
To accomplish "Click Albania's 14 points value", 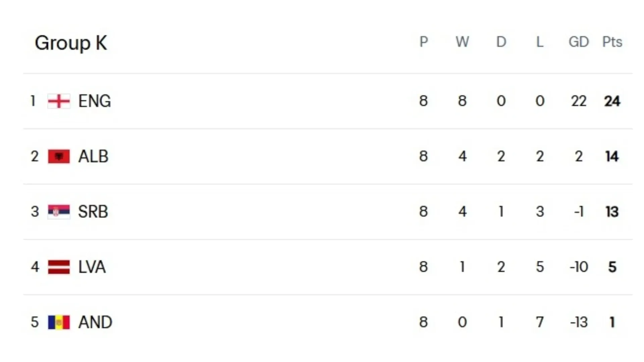I will coord(612,156).
